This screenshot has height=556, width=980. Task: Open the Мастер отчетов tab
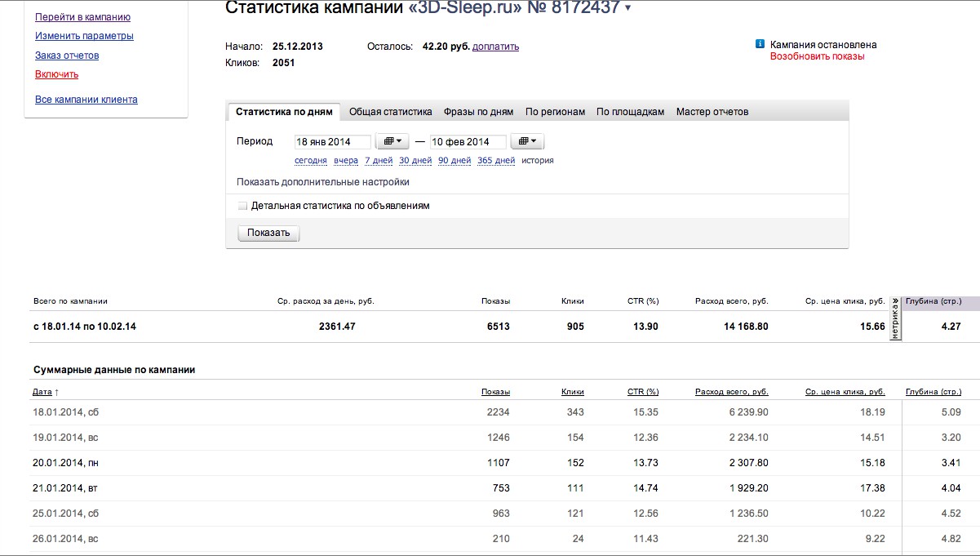(x=712, y=112)
